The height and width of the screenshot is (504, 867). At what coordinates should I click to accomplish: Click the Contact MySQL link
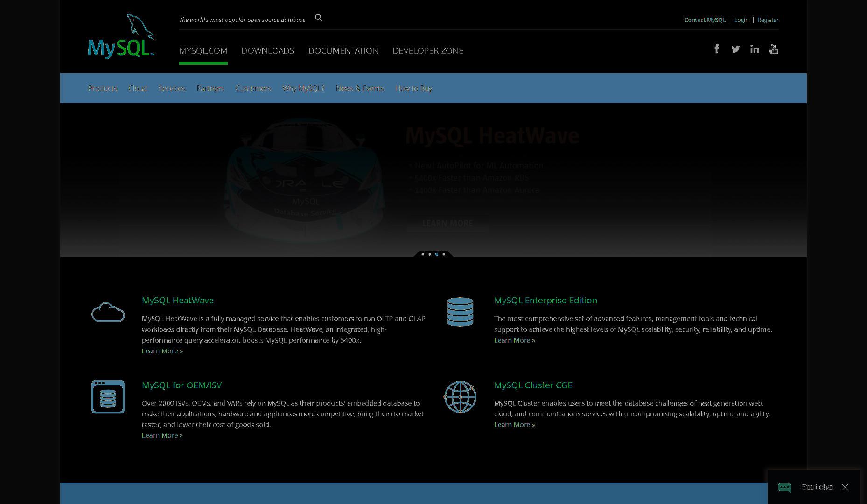pyautogui.click(x=705, y=20)
